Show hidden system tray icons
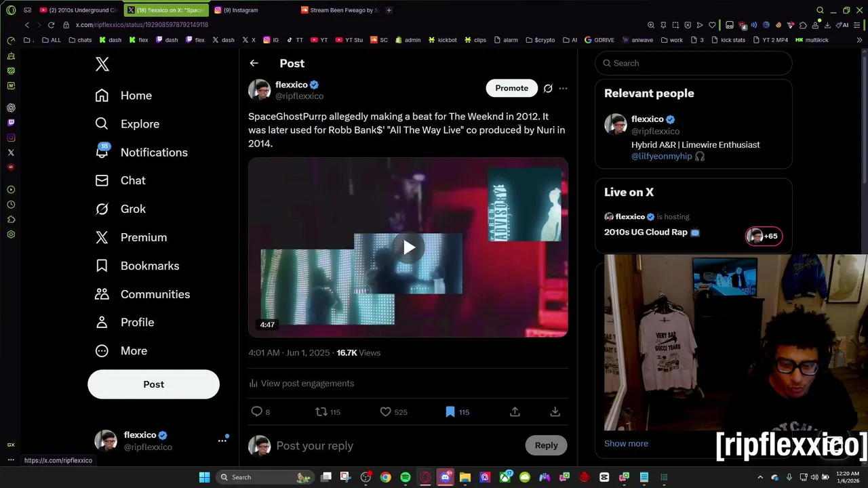This screenshot has height=488, width=868. click(x=760, y=477)
